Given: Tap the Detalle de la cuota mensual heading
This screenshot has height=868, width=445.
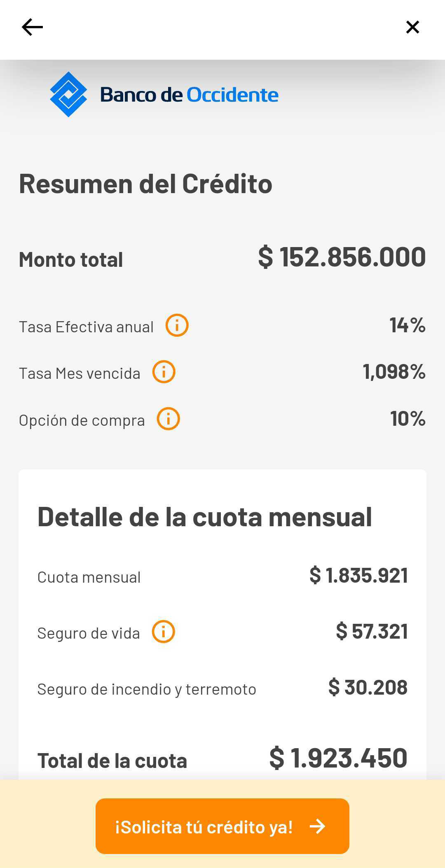Looking at the screenshot, I should [x=205, y=517].
